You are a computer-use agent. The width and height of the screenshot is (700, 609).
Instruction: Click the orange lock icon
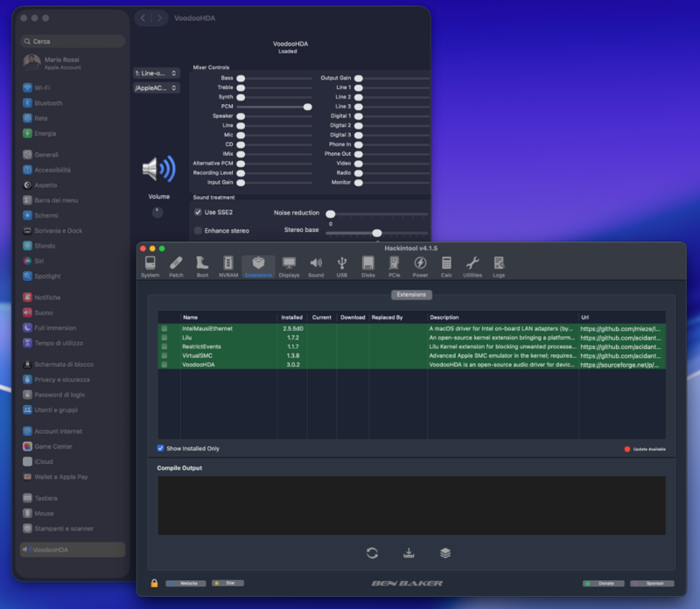pos(155,583)
